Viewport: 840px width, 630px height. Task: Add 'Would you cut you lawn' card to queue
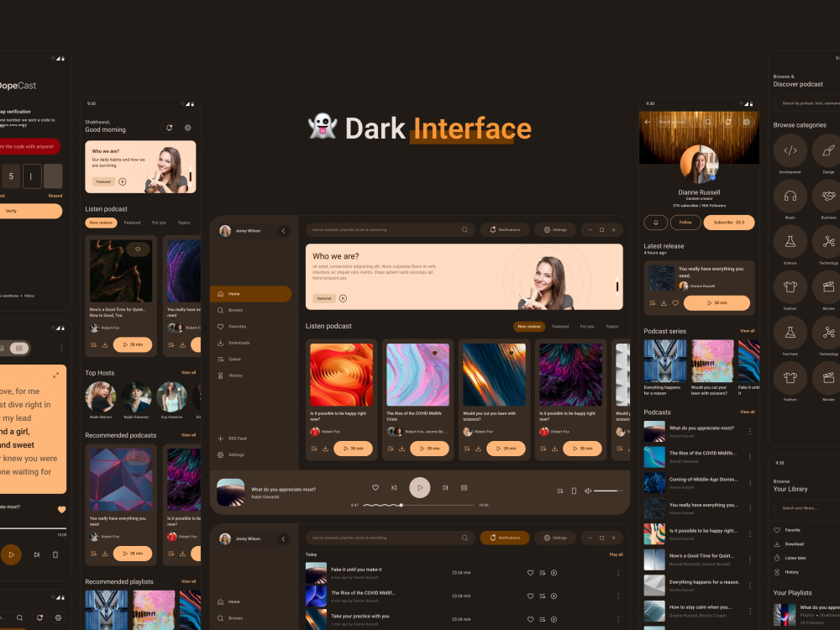(466, 449)
